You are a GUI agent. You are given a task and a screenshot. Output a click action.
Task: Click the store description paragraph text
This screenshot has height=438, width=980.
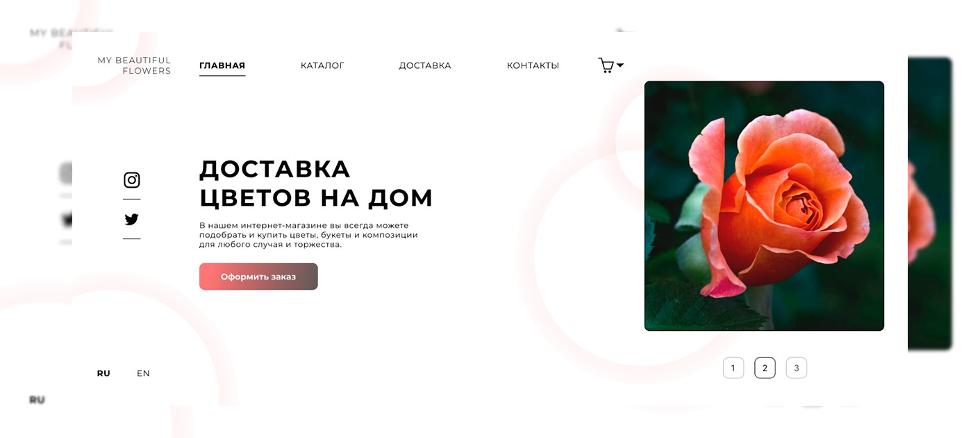(x=308, y=235)
